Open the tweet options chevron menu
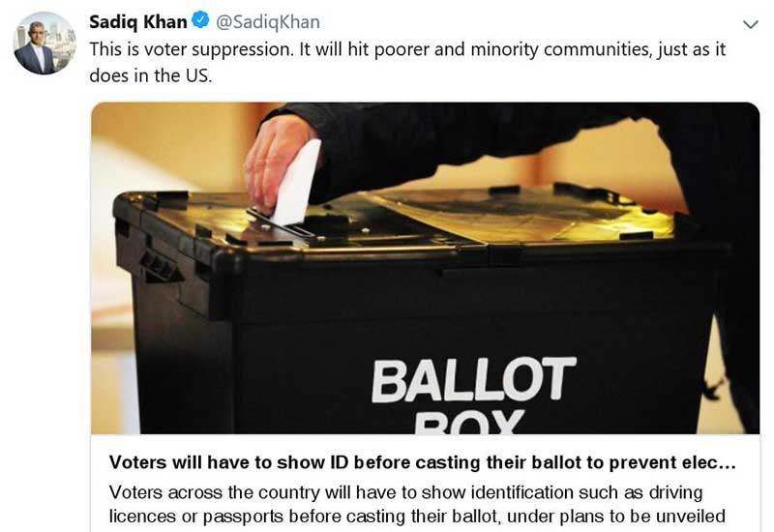The height and width of the screenshot is (532, 774). [750, 24]
